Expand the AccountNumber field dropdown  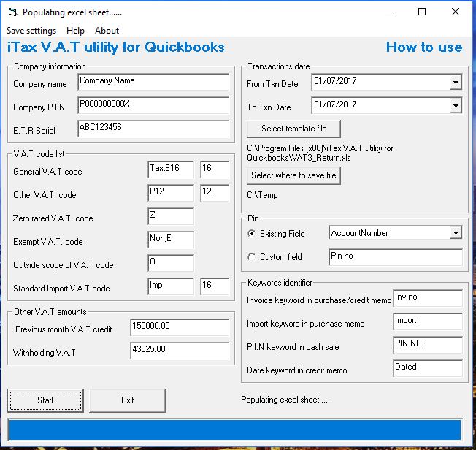pyautogui.click(x=456, y=233)
